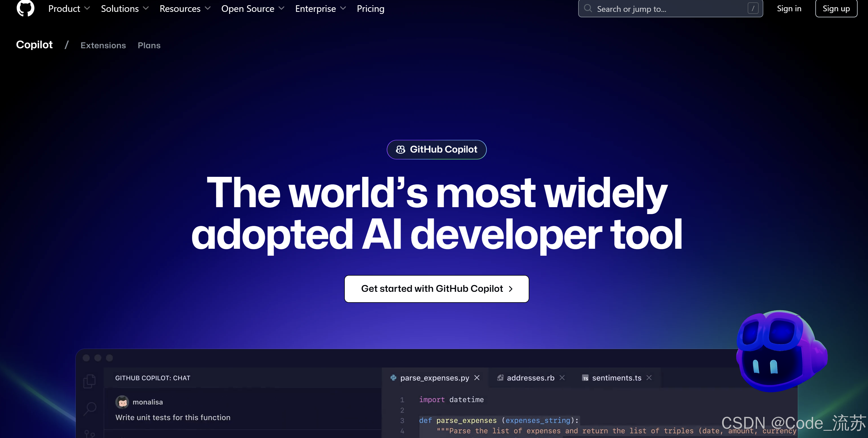
Task: Close the sentiments.ts editor tab
Action: click(649, 378)
